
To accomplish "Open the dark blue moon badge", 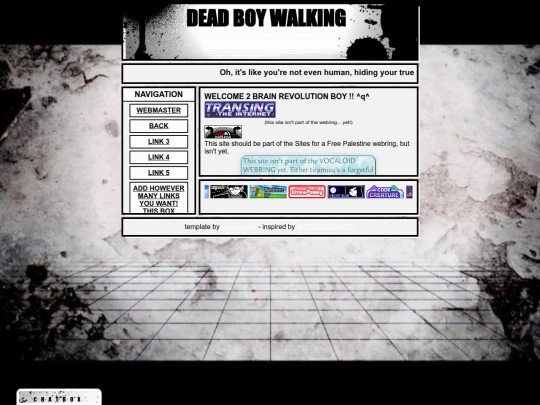I will [x=346, y=192].
